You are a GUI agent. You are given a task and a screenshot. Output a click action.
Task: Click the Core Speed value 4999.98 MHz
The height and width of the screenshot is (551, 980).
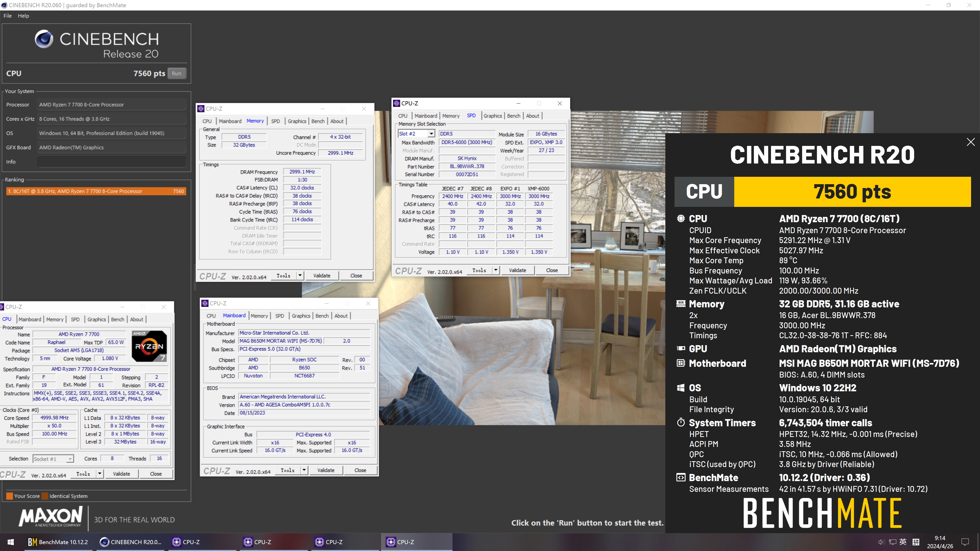pyautogui.click(x=54, y=418)
